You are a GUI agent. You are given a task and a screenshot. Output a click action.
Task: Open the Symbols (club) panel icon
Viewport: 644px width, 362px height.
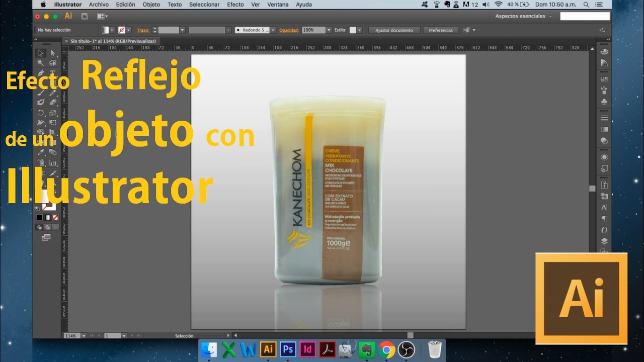click(x=604, y=102)
